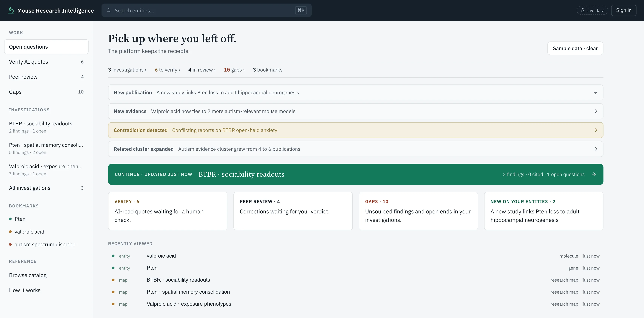The image size is (644, 318).
Task: Click amber dot beside valproic acid bookmark
Action: pyautogui.click(x=10, y=232)
